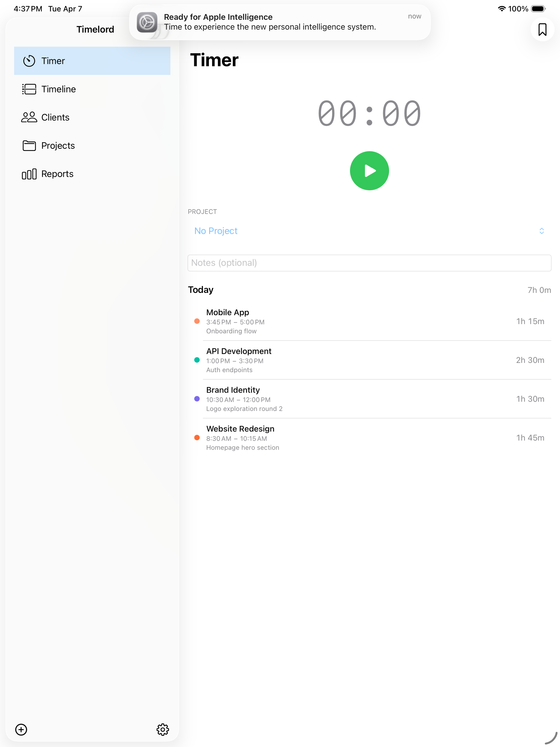This screenshot has height=747, width=560.
Task: Click the 1h 45m duration value
Action: click(530, 438)
